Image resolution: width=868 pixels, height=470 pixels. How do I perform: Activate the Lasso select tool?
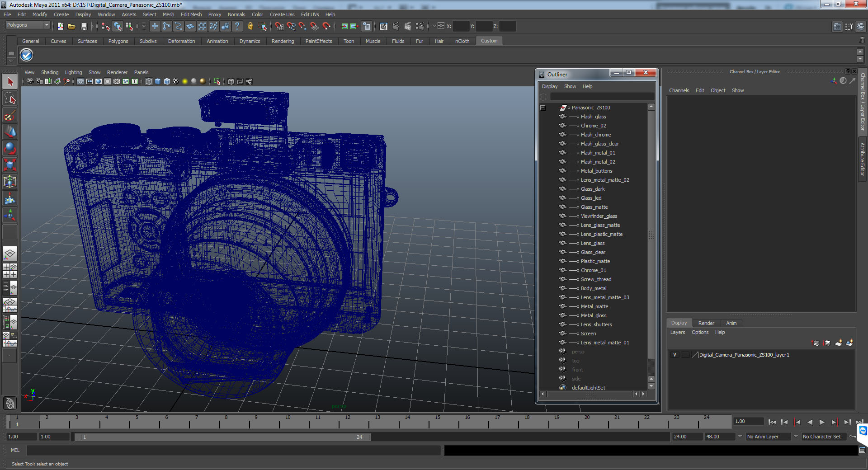(x=10, y=99)
